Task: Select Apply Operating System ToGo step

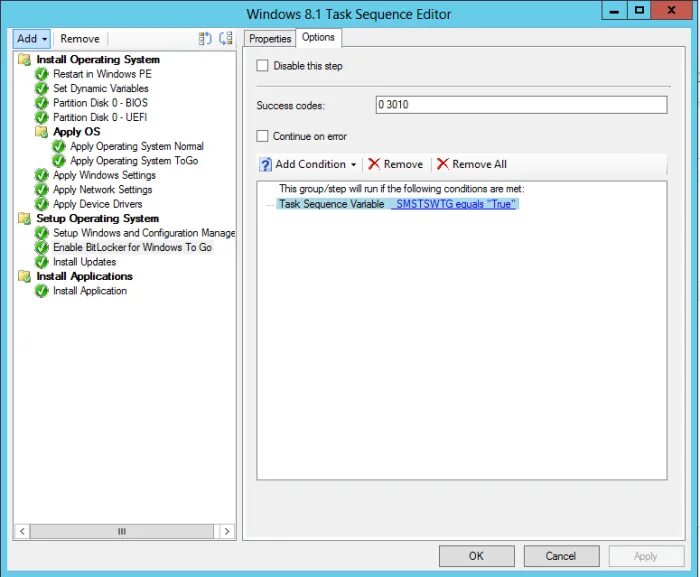Action: [134, 161]
